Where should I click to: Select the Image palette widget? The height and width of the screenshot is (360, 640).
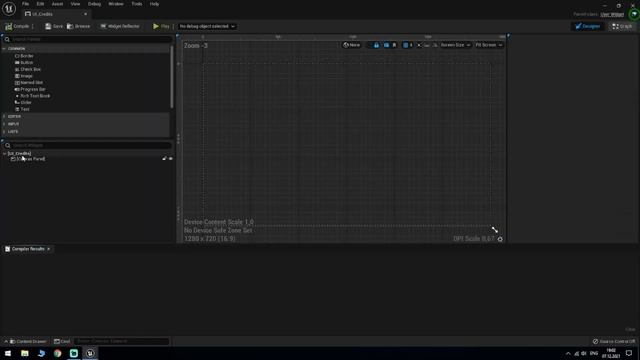coord(24,76)
